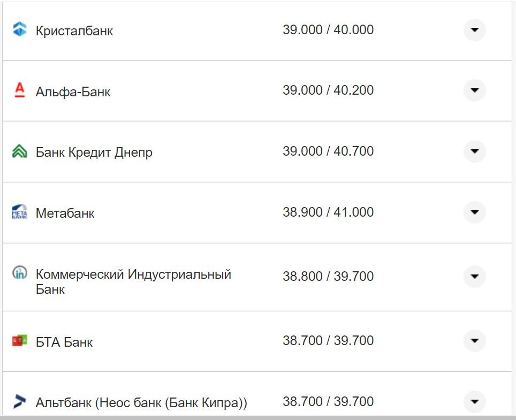The width and height of the screenshot is (516, 420).
Task: Click the Альфа-Банк red letter A logo
Action: click(x=20, y=90)
